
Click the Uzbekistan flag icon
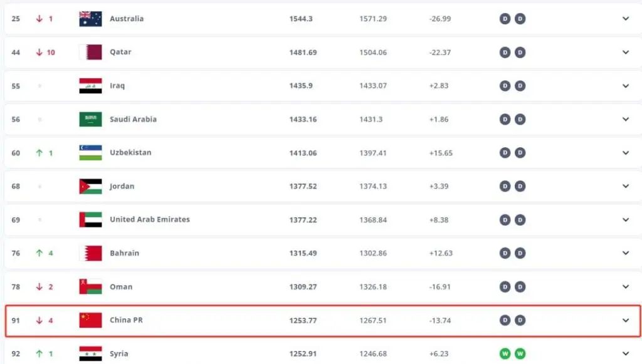tap(90, 153)
